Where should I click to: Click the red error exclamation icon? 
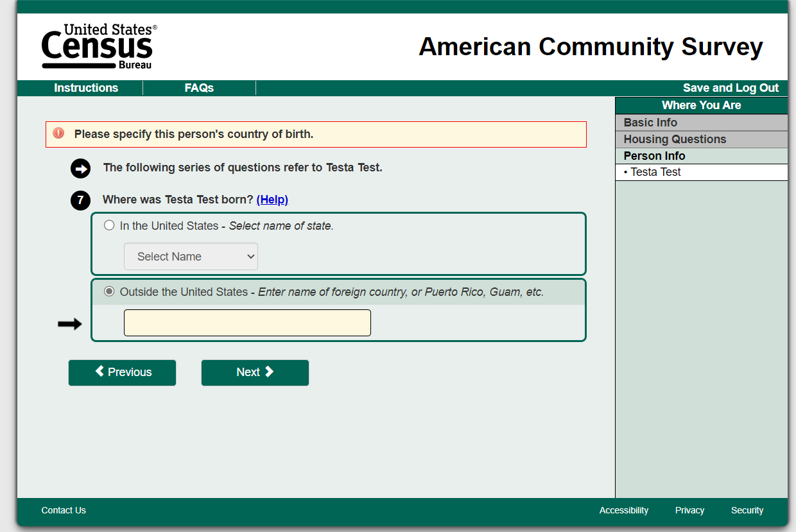click(58, 133)
